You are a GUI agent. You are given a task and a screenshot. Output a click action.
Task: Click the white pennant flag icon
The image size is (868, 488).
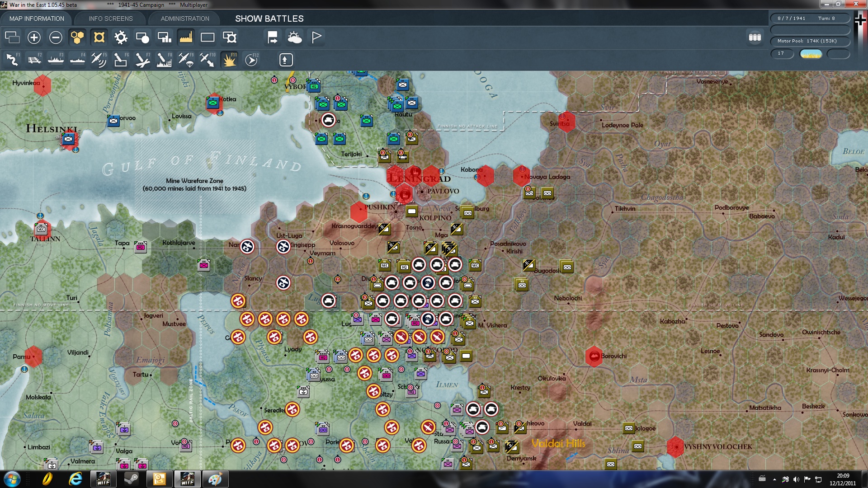tap(316, 38)
